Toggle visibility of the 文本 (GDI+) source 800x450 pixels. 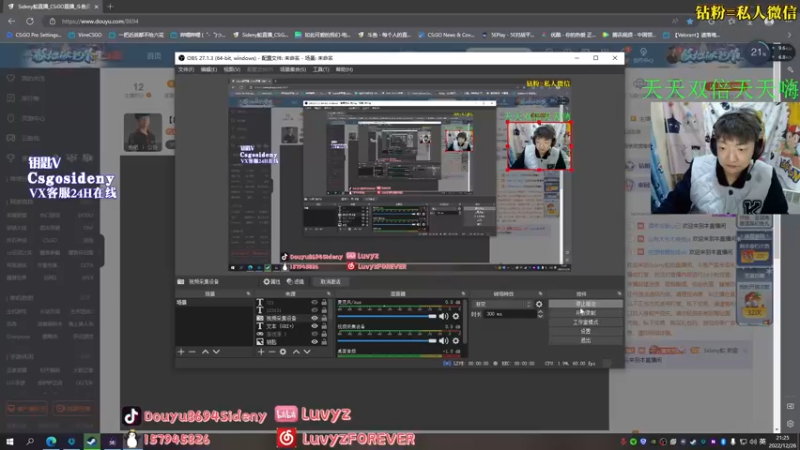tap(314, 326)
